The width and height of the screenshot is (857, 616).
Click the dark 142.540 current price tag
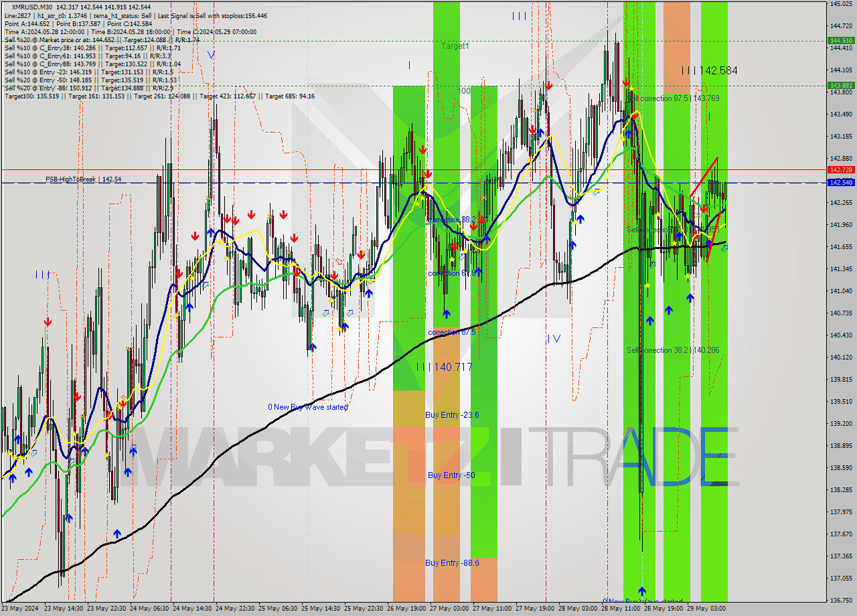point(842,182)
